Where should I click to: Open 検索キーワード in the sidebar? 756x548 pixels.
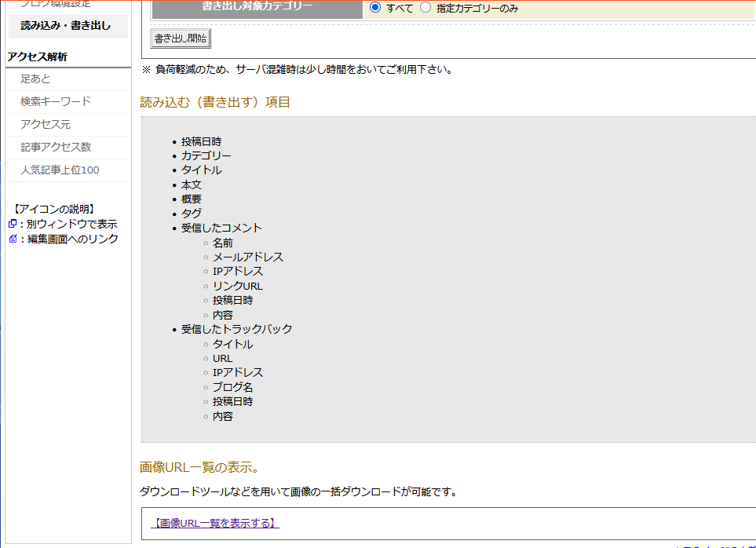point(56,101)
